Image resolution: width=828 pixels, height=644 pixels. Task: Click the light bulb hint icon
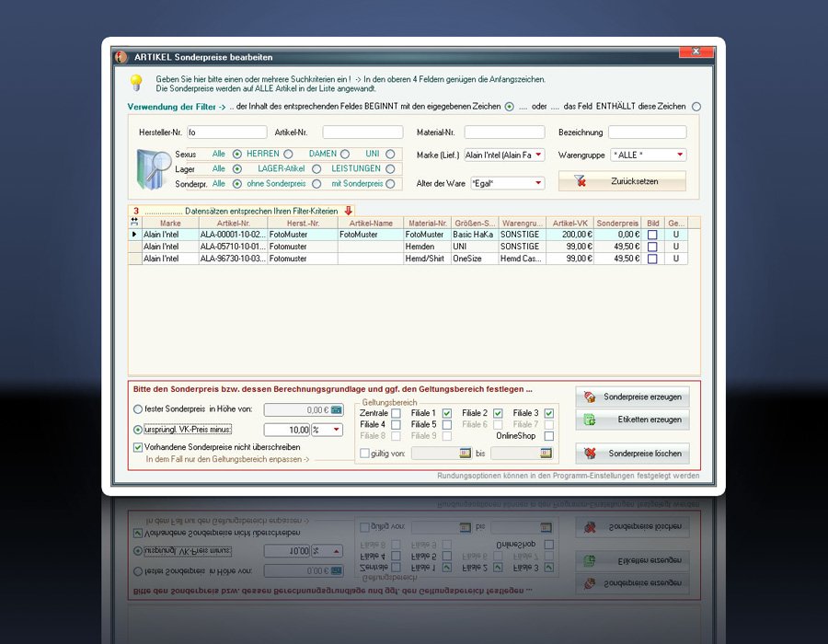point(136,83)
